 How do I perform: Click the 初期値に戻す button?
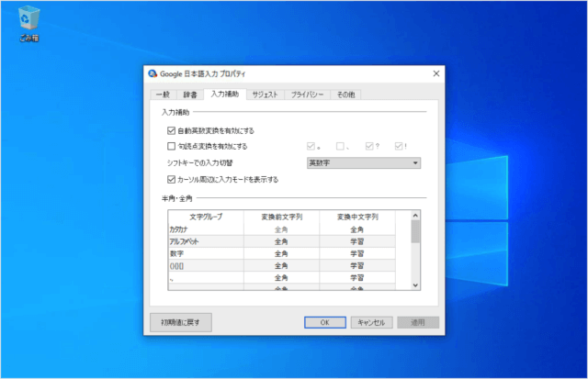(181, 322)
